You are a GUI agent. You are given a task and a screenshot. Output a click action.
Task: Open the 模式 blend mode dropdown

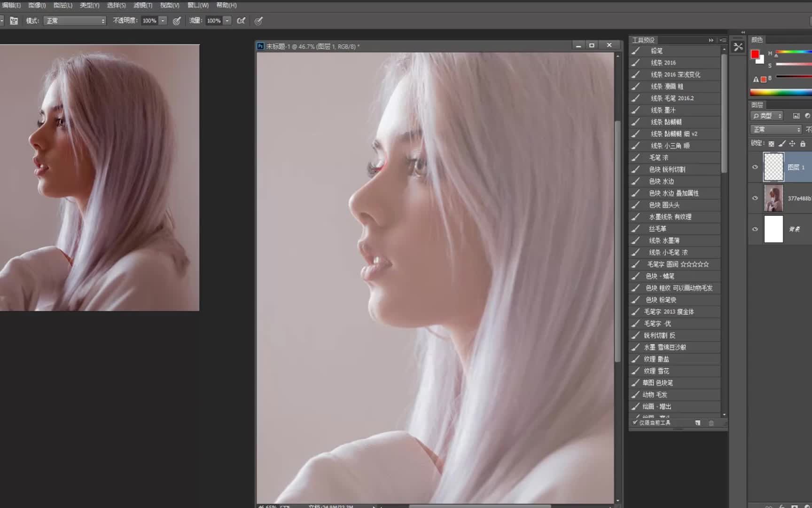75,21
